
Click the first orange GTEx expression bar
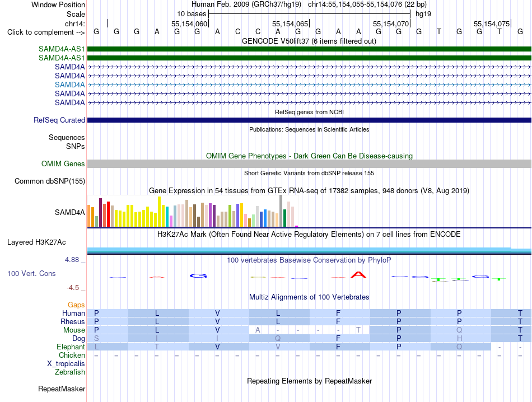pyautogui.click(x=89, y=216)
